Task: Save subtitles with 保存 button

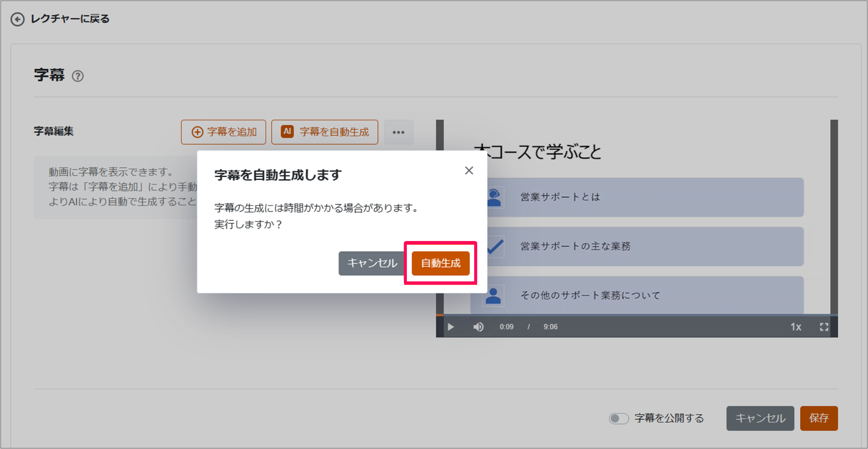Action: (x=819, y=419)
